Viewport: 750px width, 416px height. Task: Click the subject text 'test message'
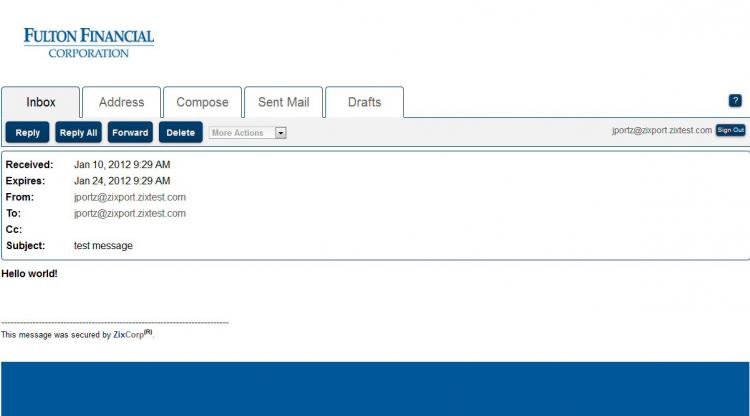103,245
